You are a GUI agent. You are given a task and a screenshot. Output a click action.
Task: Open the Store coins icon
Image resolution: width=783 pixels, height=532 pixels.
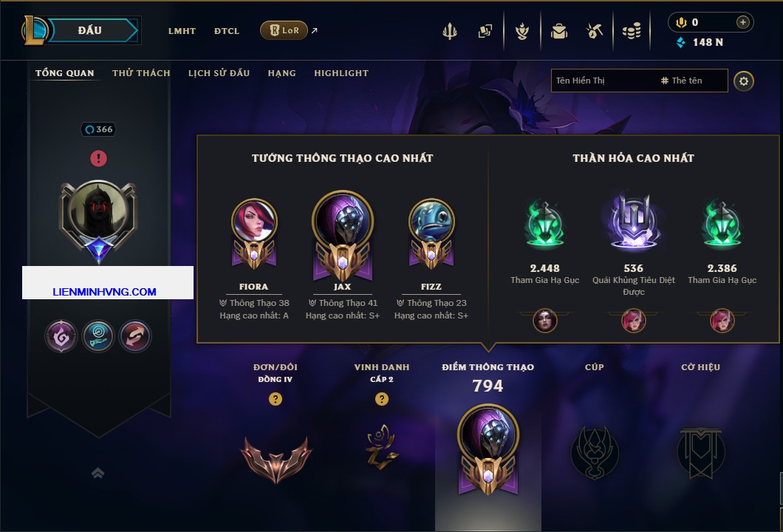(631, 31)
